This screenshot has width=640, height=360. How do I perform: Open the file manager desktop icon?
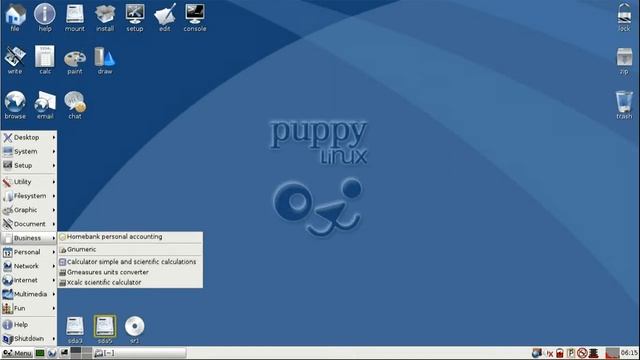15,17
